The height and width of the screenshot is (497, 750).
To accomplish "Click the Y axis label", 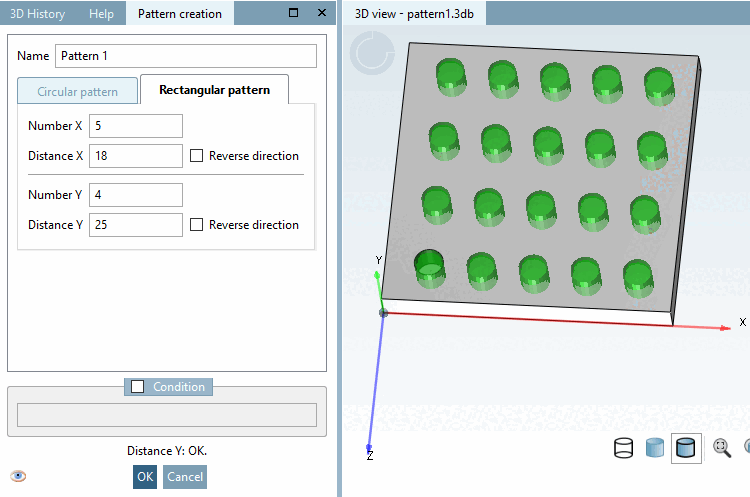I will tap(378, 260).
